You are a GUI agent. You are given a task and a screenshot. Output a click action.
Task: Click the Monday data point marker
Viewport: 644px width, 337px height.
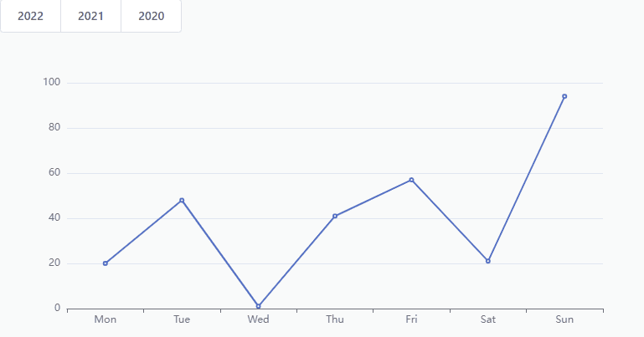[106, 263]
